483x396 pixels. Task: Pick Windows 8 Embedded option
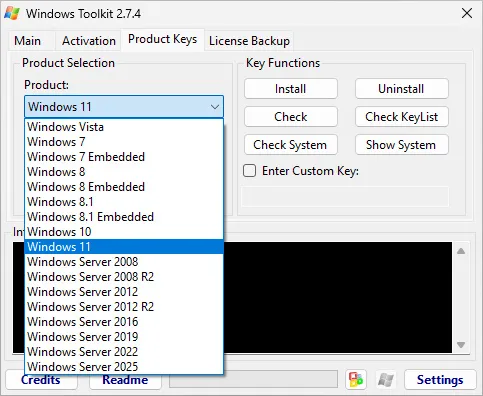(x=124, y=187)
